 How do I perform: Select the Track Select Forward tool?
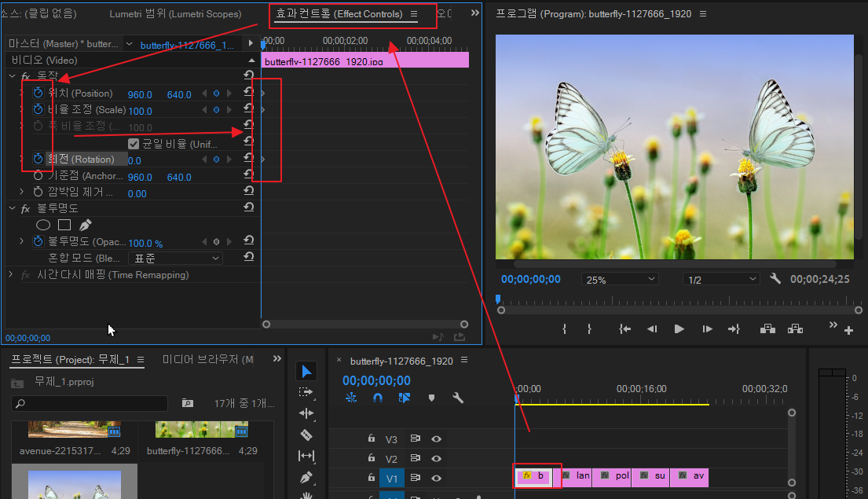tap(306, 392)
